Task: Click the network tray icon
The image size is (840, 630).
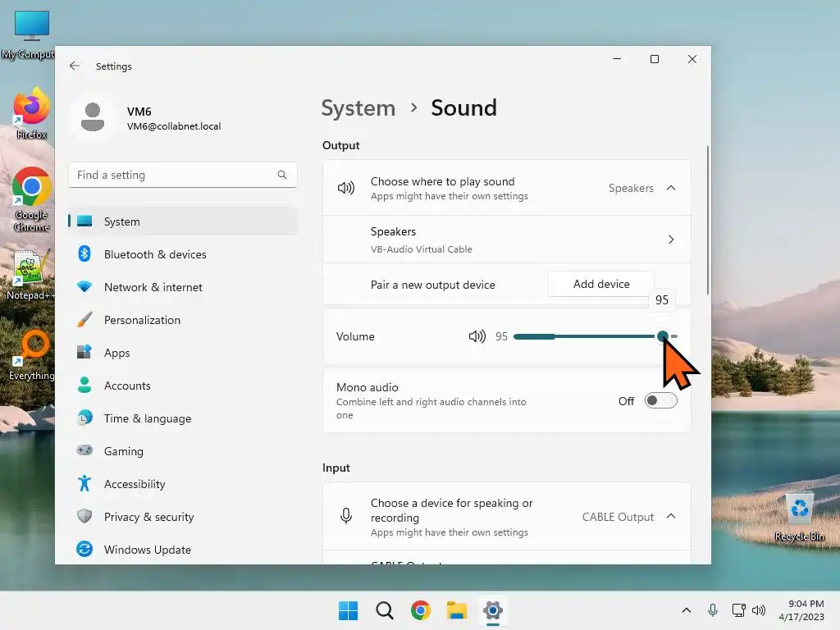Action: (x=739, y=610)
